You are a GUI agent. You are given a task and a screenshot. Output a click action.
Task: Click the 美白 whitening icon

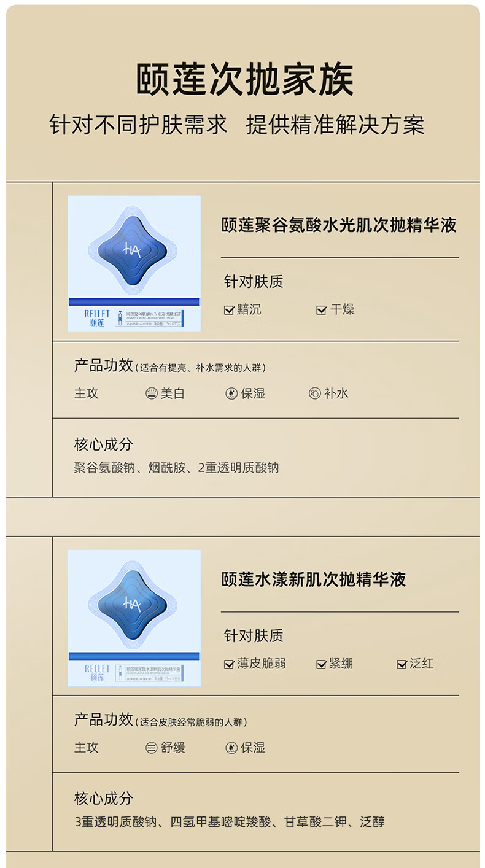pyautogui.click(x=152, y=393)
